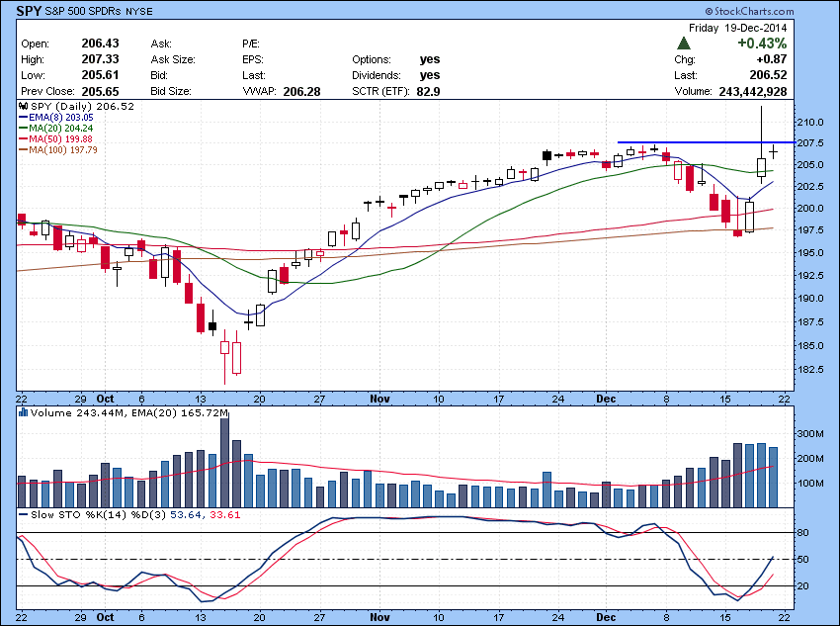
Task: Select the High value 207.33
Action: [100, 59]
